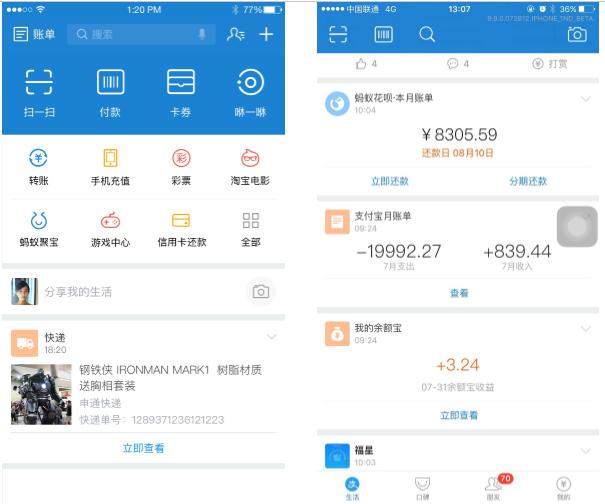Switch to 我的 tab
This screenshot has width=605, height=504.
(x=563, y=488)
